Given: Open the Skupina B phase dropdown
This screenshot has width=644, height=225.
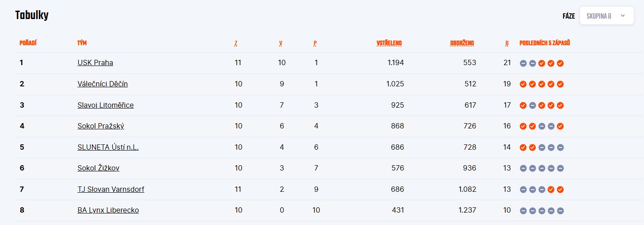Looking at the screenshot, I should [606, 16].
